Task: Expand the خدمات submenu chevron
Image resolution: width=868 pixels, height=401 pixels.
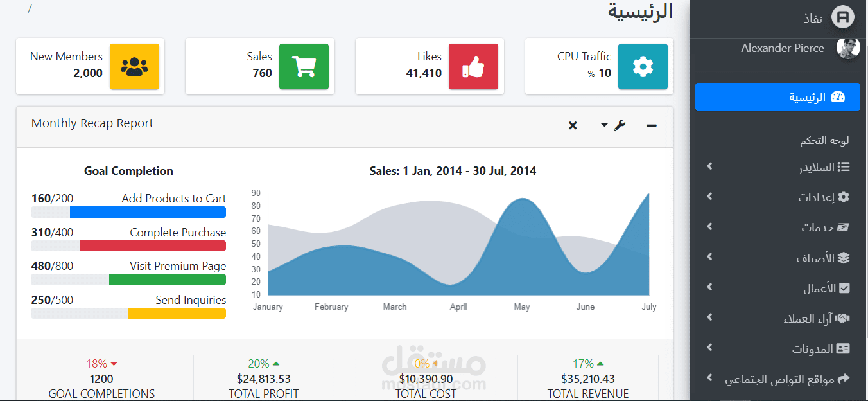Action: [709, 227]
